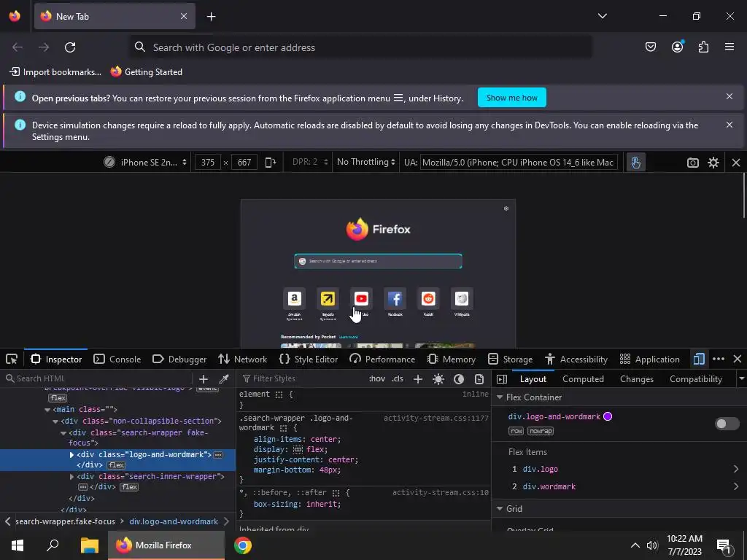Click the Show me how button
The image size is (747, 560).
pos(511,98)
